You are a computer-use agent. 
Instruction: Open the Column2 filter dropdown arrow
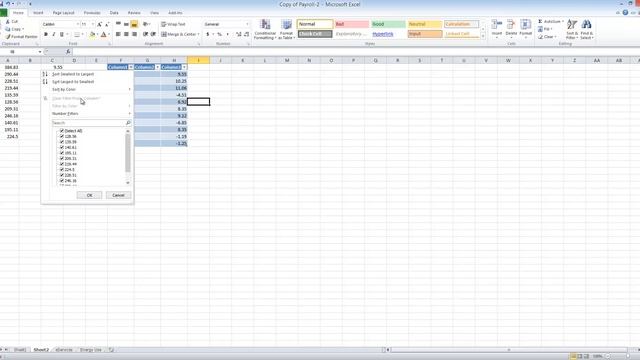coord(158,67)
